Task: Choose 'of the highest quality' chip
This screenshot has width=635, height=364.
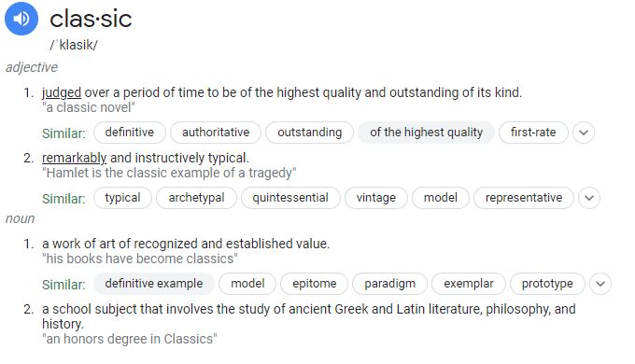Action: point(426,133)
